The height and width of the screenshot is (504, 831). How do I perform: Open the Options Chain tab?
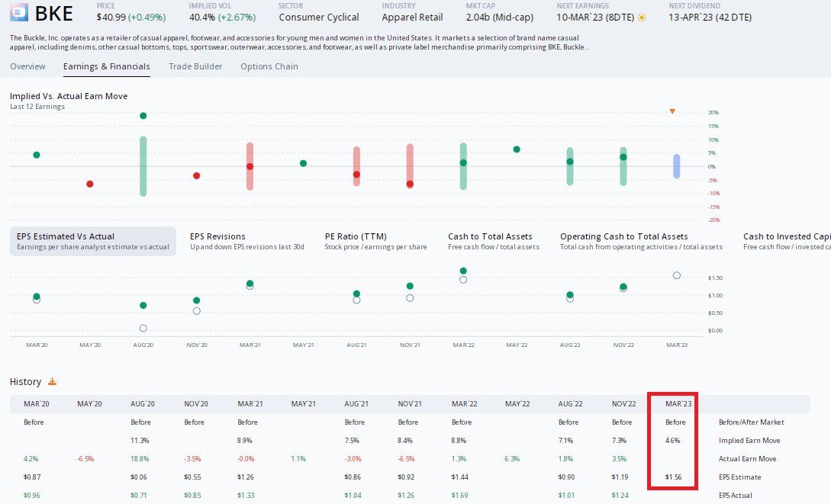pyautogui.click(x=269, y=66)
